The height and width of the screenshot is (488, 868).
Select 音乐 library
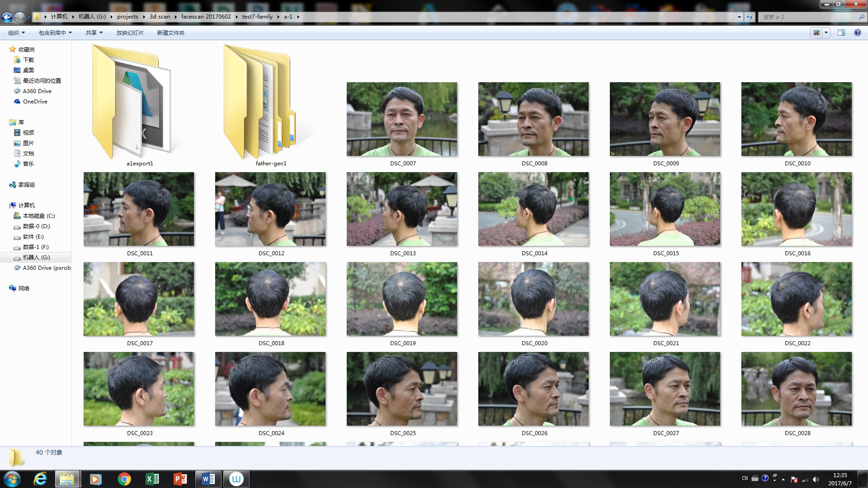coord(28,164)
